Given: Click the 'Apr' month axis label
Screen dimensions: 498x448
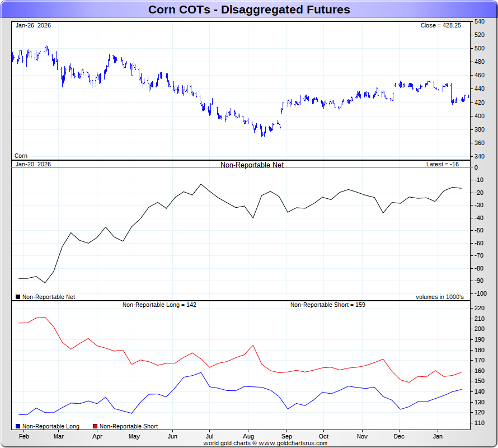Looking at the screenshot, I should pyautogui.click(x=97, y=437).
